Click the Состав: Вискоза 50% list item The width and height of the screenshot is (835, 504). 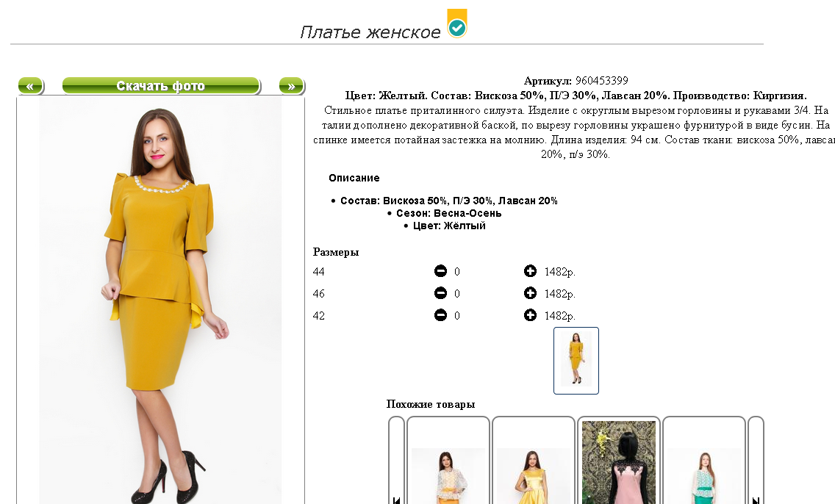coord(449,201)
